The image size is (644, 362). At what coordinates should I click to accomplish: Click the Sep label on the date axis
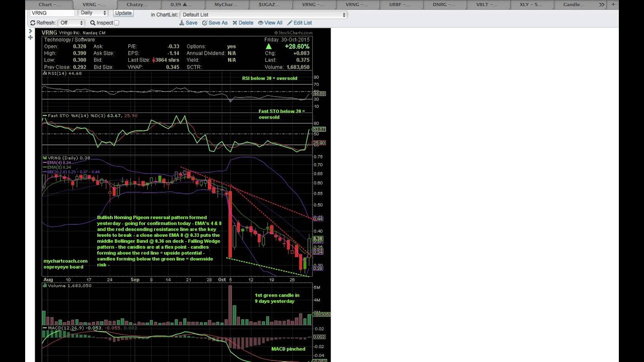point(135,280)
